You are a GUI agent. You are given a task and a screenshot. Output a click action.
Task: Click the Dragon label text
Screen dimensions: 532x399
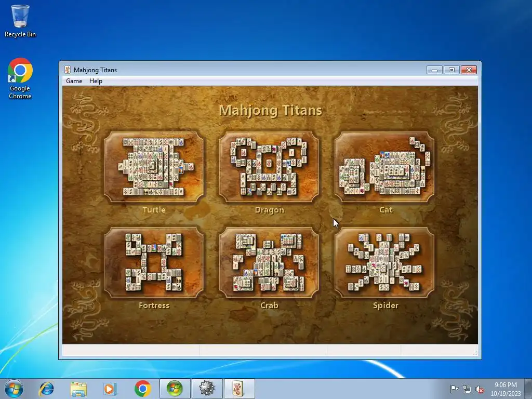(x=270, y=210)
